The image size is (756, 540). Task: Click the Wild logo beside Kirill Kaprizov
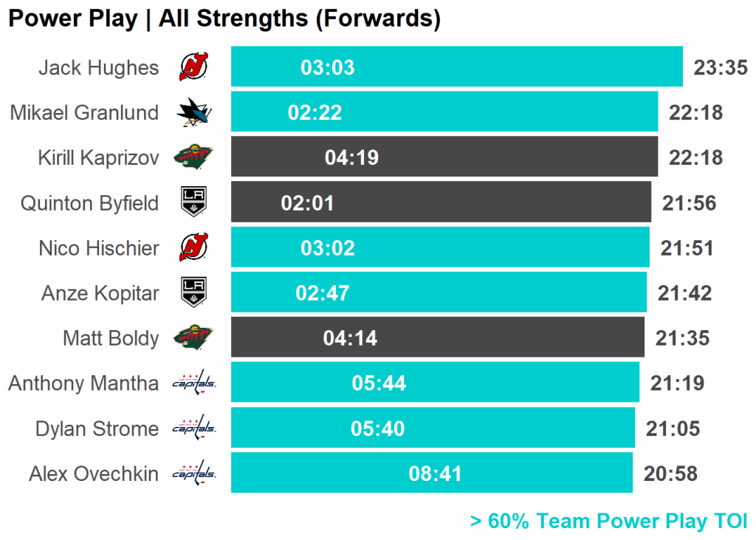[194, 157]
